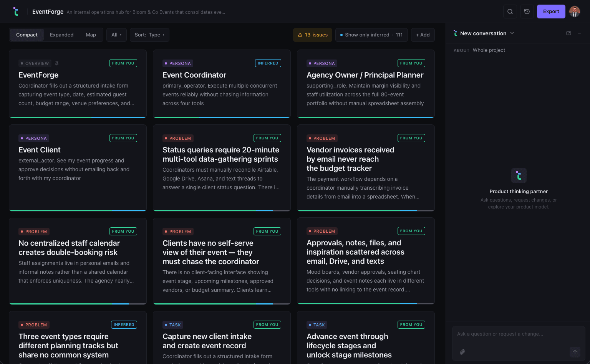Open the All filter dropdown
590x364 pixels.
coord(116,35)
